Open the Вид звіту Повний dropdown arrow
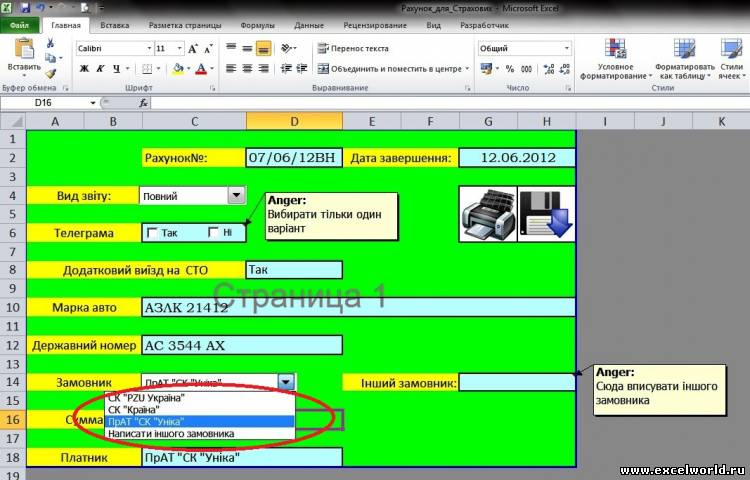The width and height of the screenshot is (750, 480). (x=236, y=195)
